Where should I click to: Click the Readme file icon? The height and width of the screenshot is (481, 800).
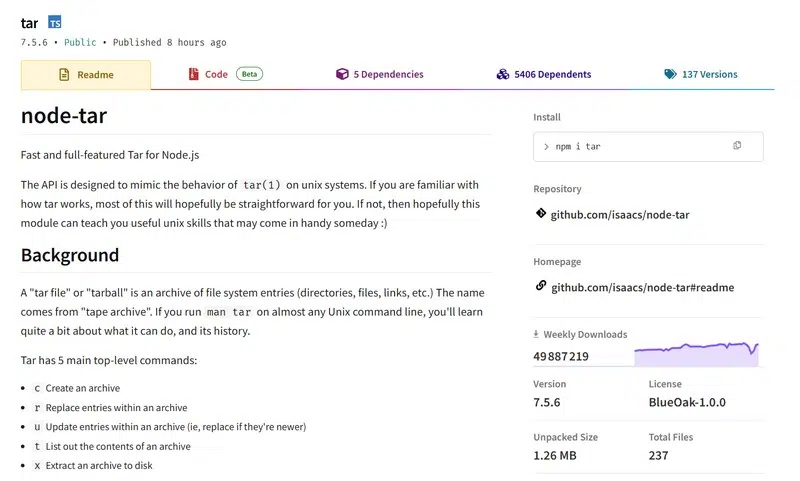coord(64,75)
